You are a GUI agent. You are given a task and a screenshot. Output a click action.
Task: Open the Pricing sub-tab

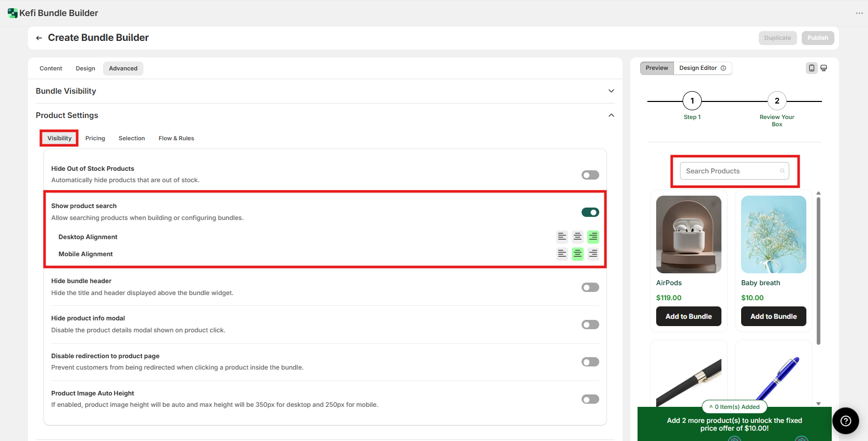coord(95,138)
